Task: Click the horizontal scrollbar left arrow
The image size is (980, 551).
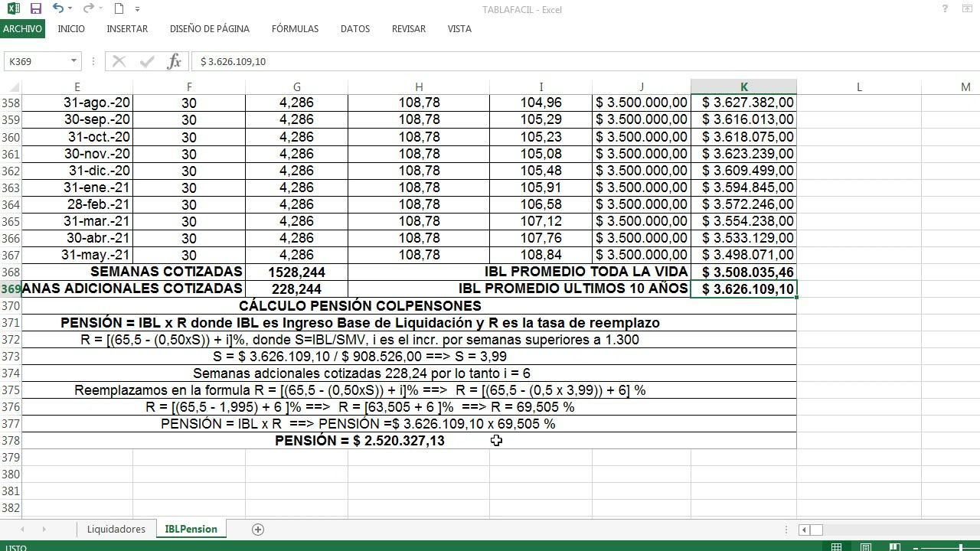Action: (x=804, y=529)
